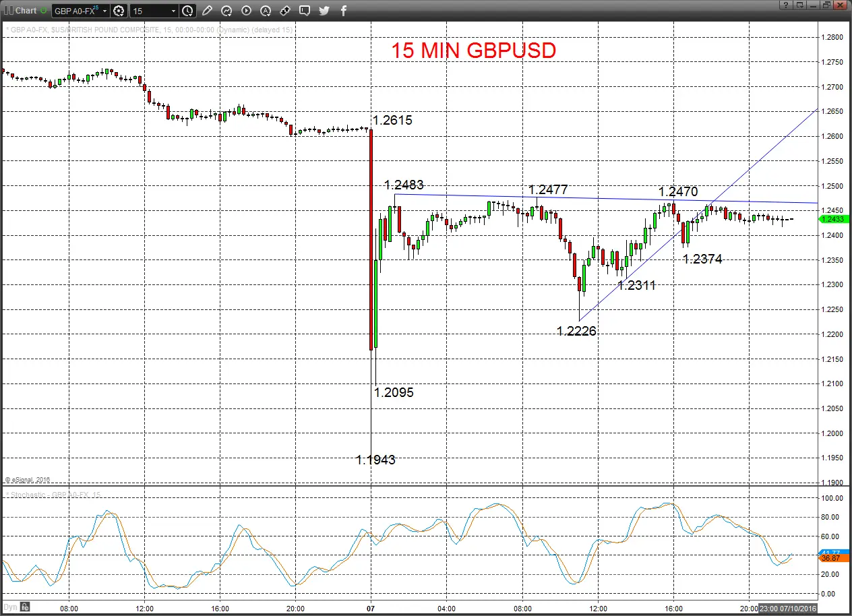Click the Dyn label at the bottom-left corner
This screenshot has height=616, width=852.
point(9,607)
